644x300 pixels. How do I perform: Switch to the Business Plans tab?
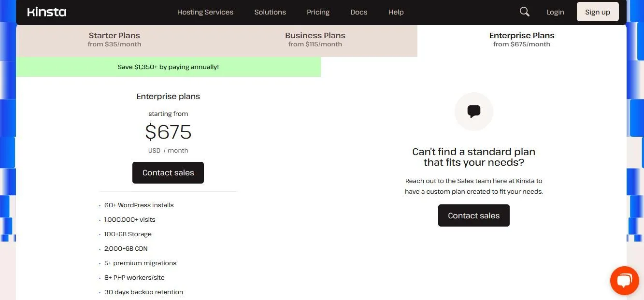point(315,40)
